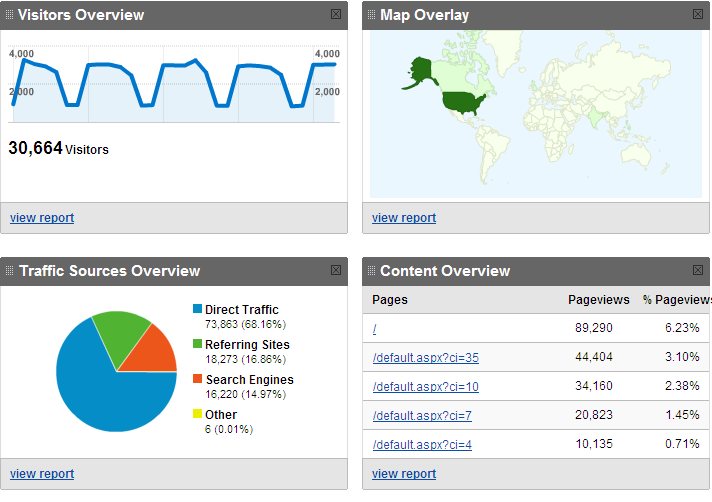Screen dimensions: 712x502
Task: Click the 2.38% pageviews percentage
Action: pos(682,386)
